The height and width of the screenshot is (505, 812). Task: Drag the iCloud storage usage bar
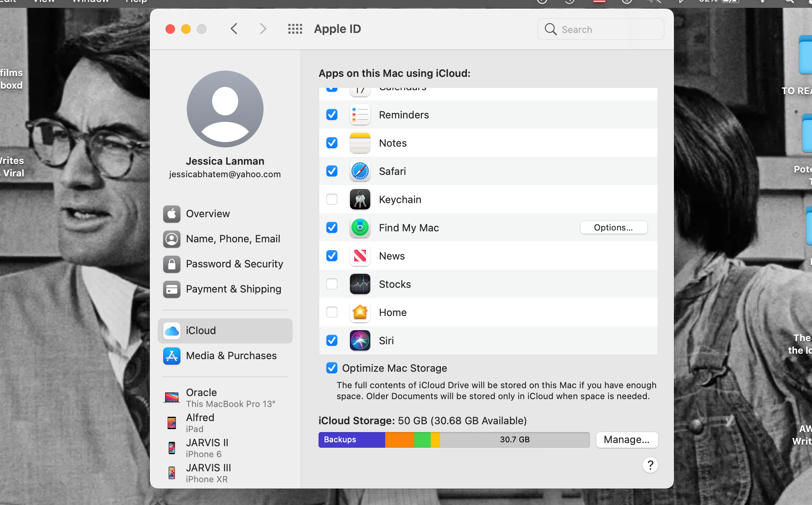click(454, 439)
